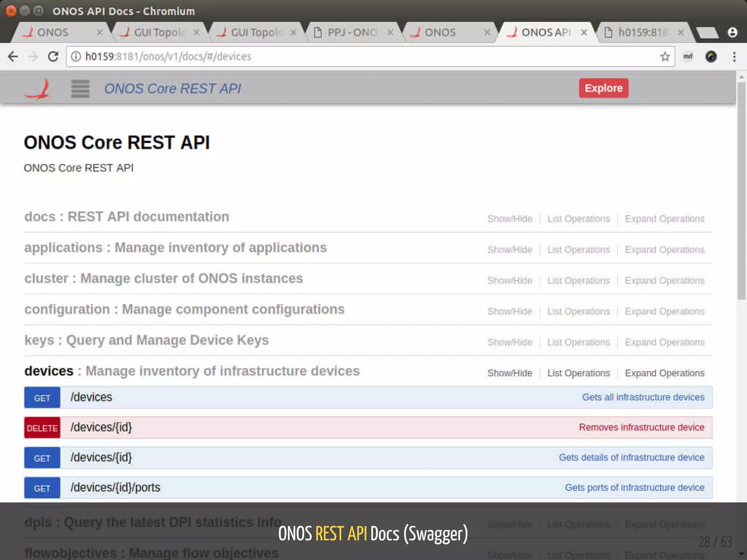Screen dimensions: 747x560
Task: Click the round color extension icon
Action: click(711, 57)
